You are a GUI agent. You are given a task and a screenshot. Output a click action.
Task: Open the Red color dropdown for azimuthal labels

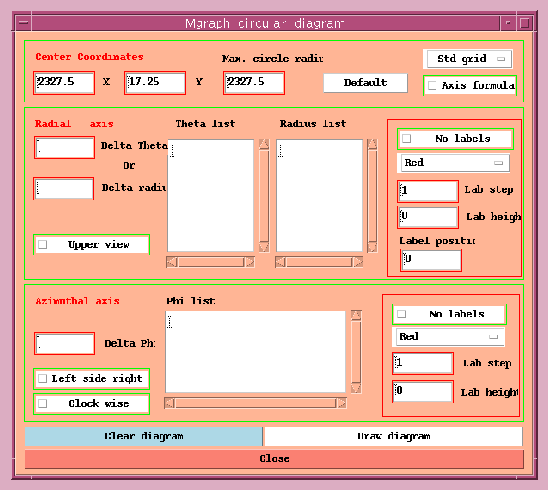tap(449, 337)
